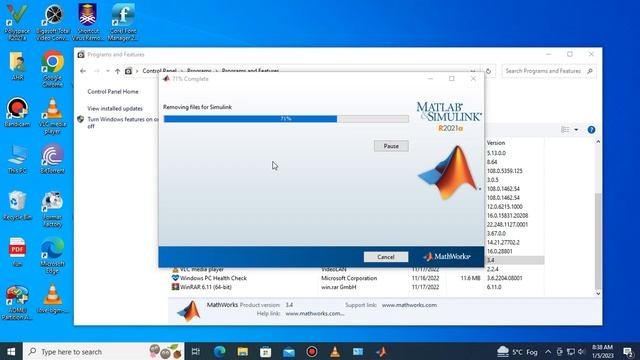Open the volume control in system tray
This screenshot has height=360, width=640.
[x=582, y=351]
